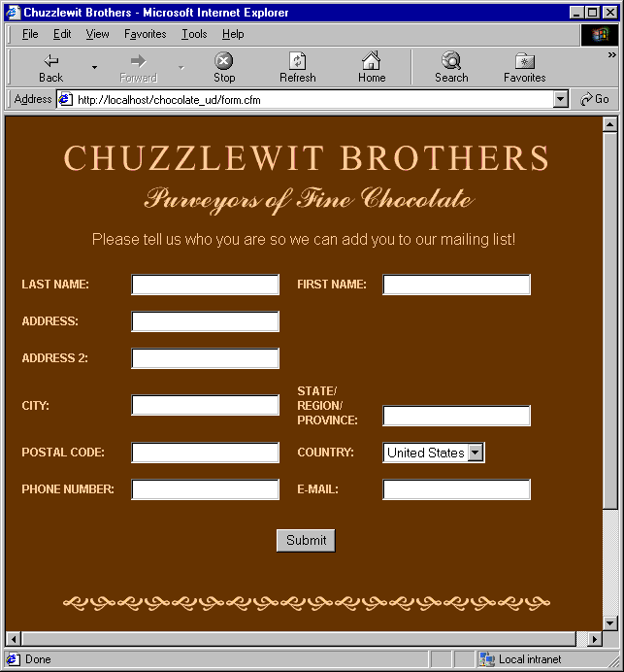Click the page icon in Address bar
The height and width of the screenshot is (672, 624).
tap(65, 99)
